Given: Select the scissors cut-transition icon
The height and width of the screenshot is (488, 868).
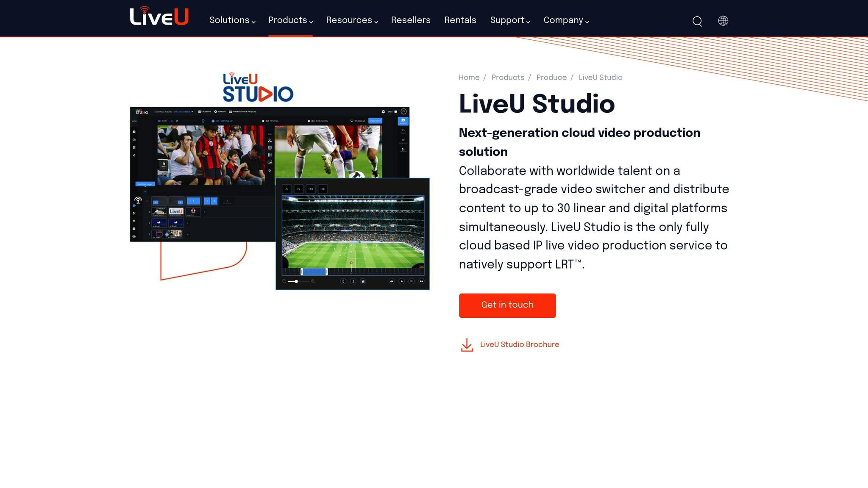Looking at the screenshot, I should [x=270, y=141].
